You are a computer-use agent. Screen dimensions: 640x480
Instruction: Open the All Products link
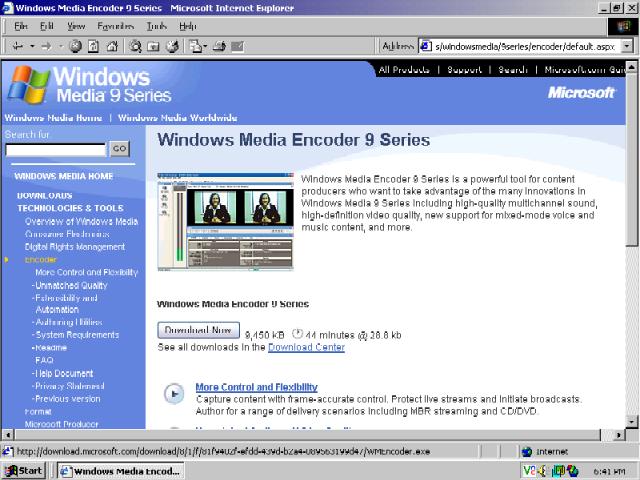(404, 70)
